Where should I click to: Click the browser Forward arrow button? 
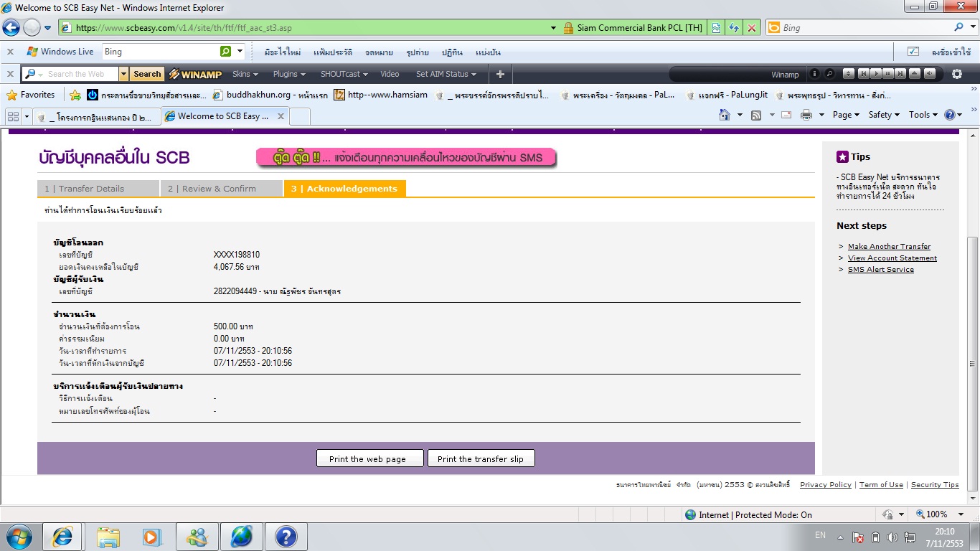32,28
